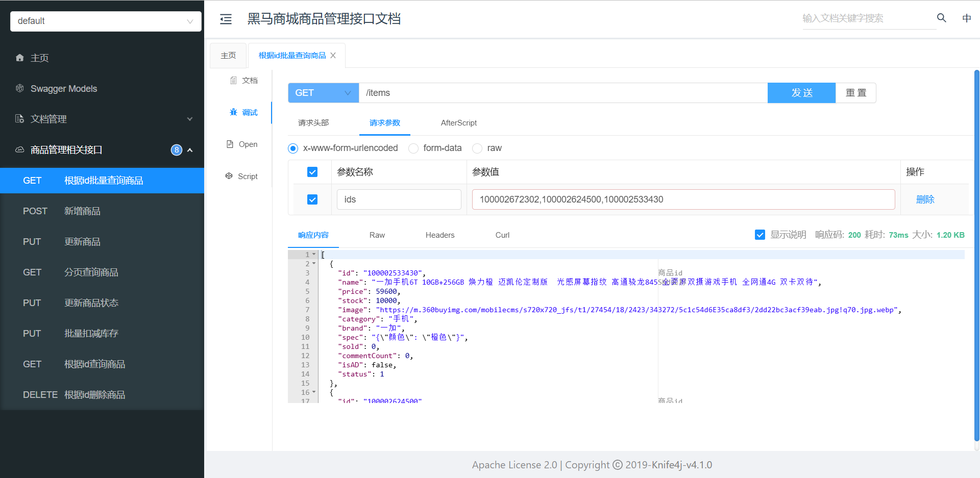
Task: Click the 根据id批量查询商品 tab label
Action: (x=292, y=56)
